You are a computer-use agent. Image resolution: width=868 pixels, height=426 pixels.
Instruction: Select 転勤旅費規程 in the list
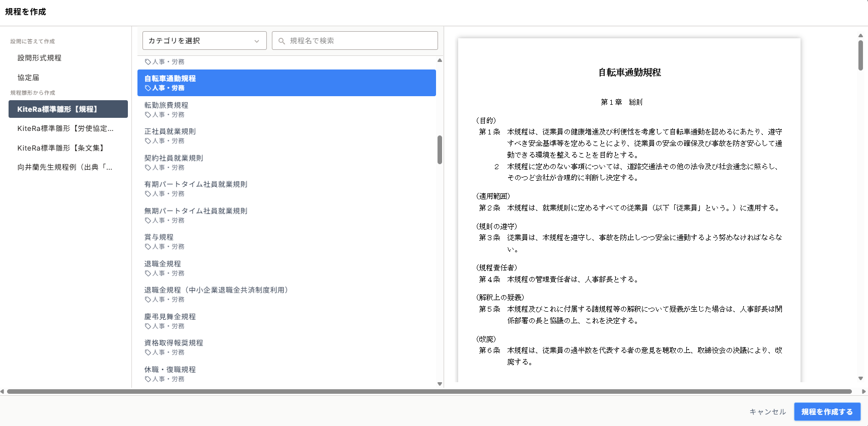(286, 109)
